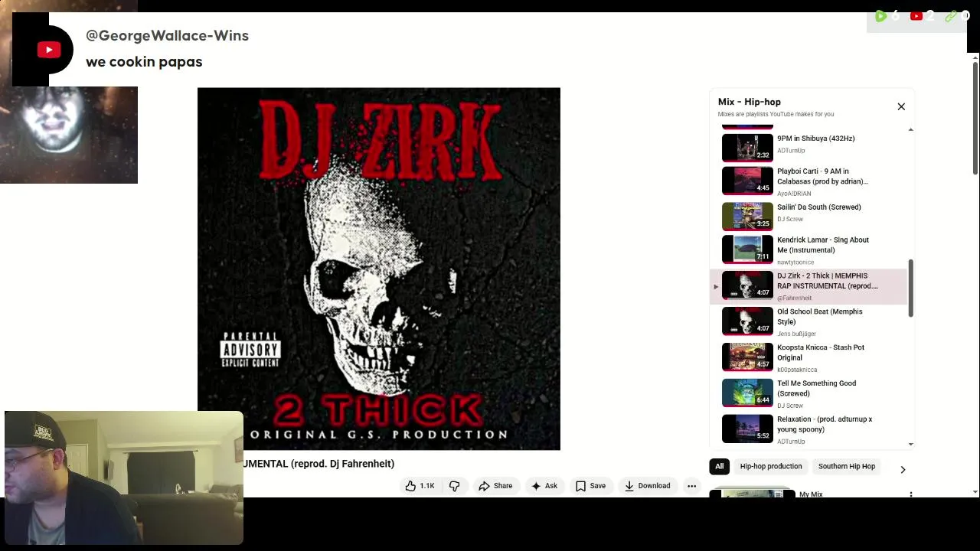Screen dimensions: 980x551
Task: Open the three-dot more actions menu
Action: point(691,486)
